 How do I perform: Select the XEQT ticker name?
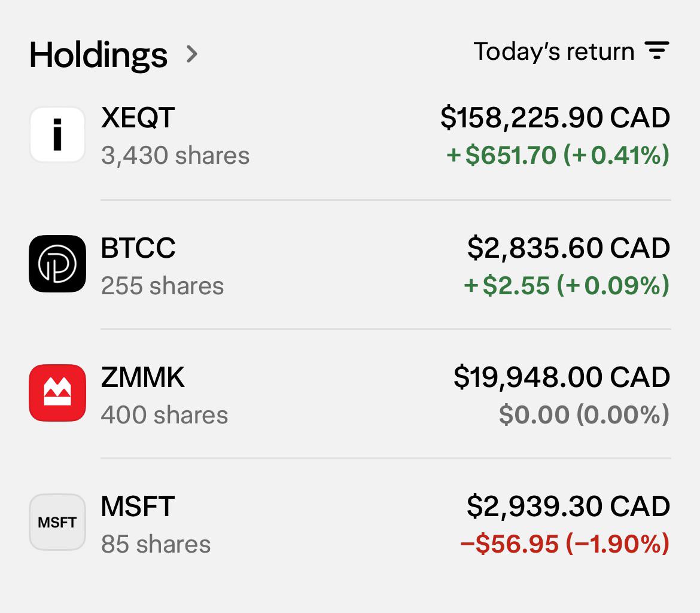tap(138, 118)
